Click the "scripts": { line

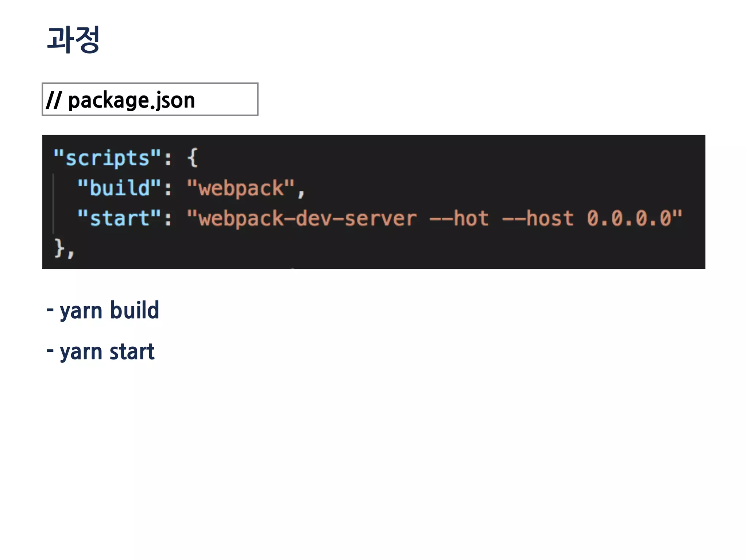click(x=125, y=158)
